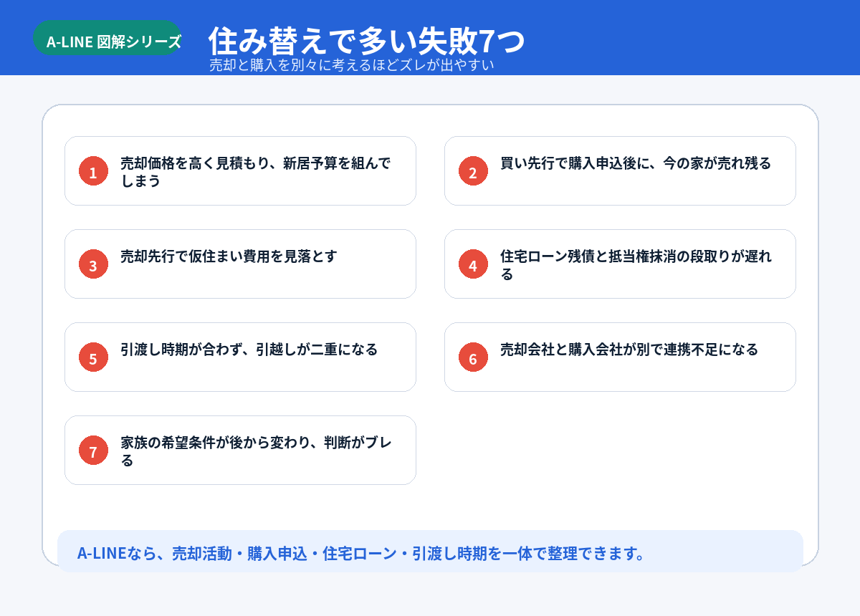This screenshot has width=860, height=616.
Task: Select the title 住み替えで多い失敗7つ
Action: click(x=367, y=42)
